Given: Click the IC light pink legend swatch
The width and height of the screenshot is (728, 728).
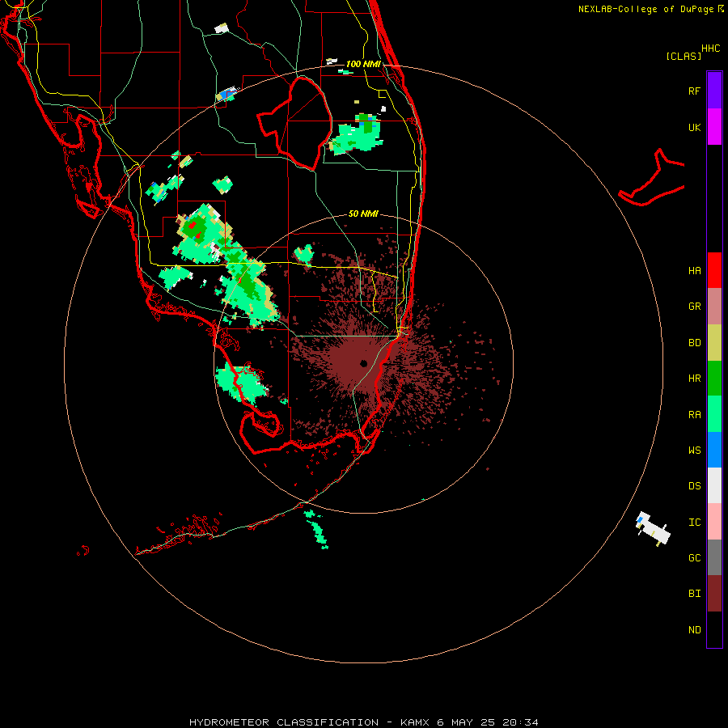Looking at the screenshot, I should 714,522.
